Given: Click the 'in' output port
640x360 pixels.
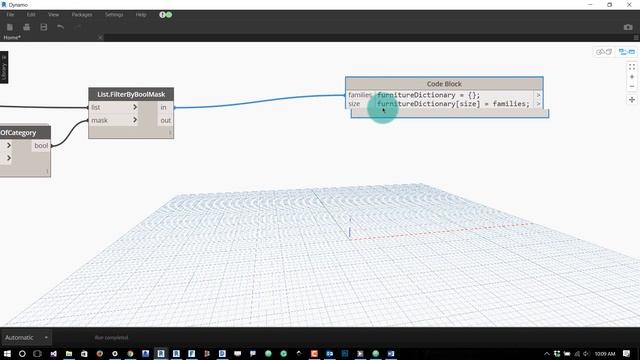Looking at the screenshot, I should 165,107.
